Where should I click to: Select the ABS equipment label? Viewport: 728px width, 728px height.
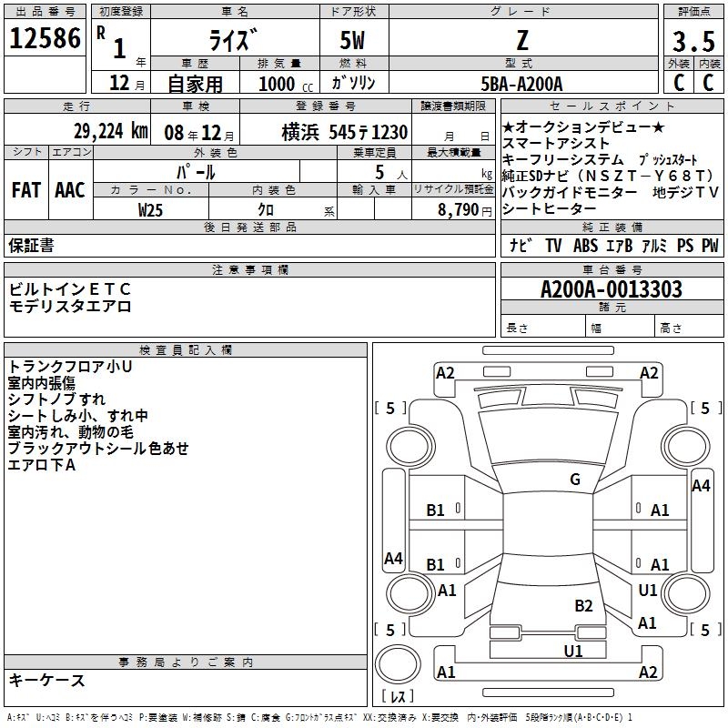pyautogui.click(x=585, y=246)
